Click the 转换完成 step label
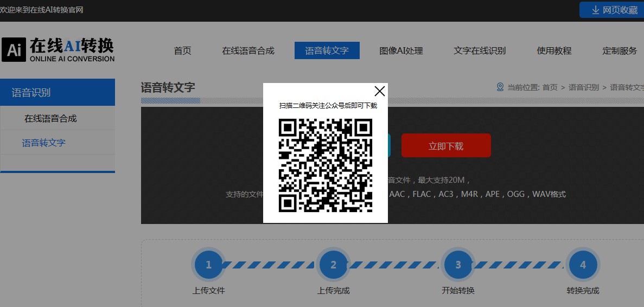 (x=583, y=291)
